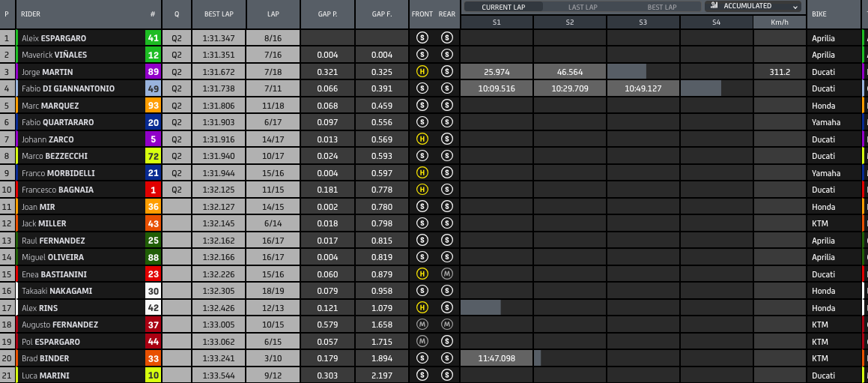
Task: Click the GAP P. column header
Action: (328, 14)
